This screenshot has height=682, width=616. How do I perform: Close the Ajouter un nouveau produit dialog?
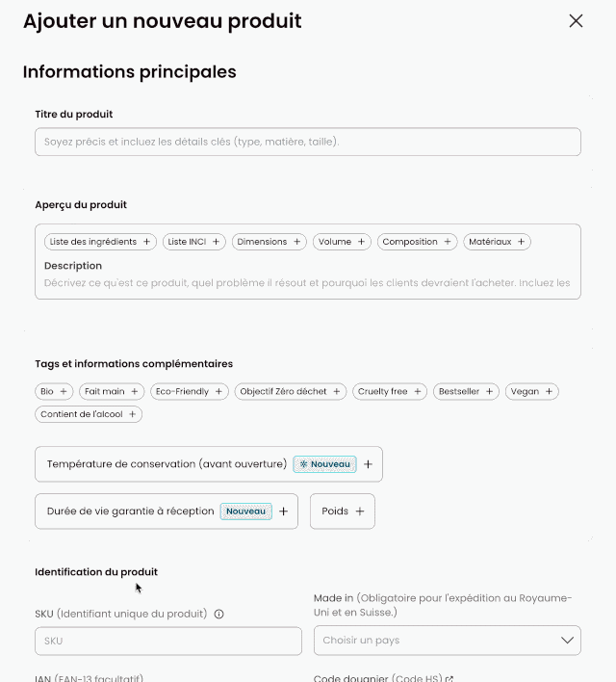click(x=576, y=21)
